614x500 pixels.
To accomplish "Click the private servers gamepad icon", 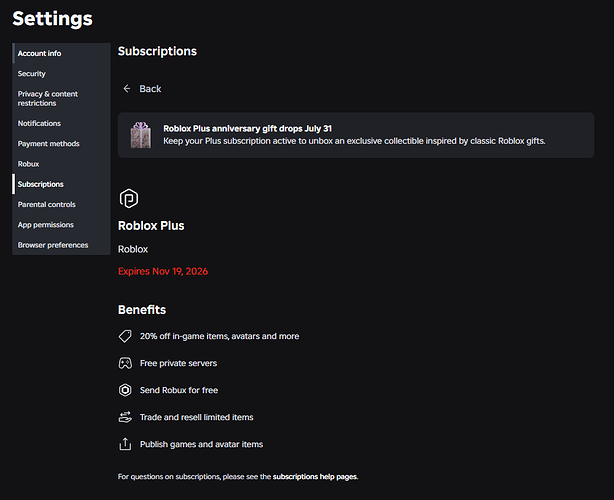I will click(125, 363).
